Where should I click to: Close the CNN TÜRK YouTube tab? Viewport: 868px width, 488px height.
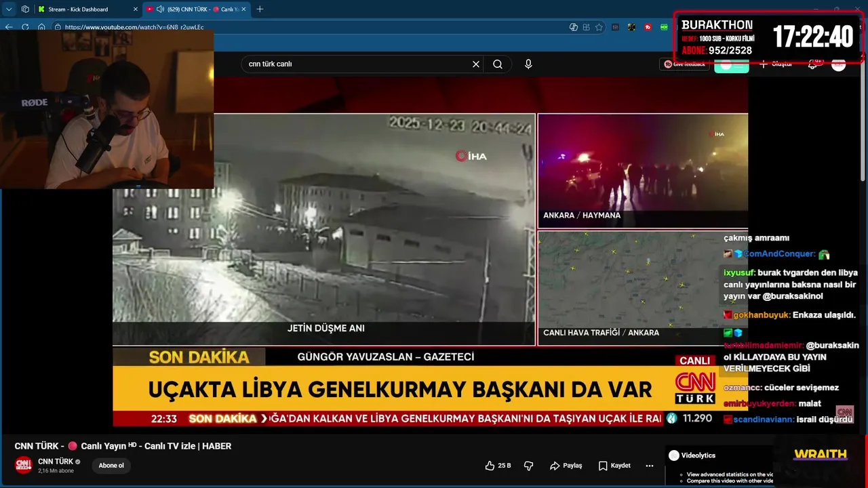243,9
